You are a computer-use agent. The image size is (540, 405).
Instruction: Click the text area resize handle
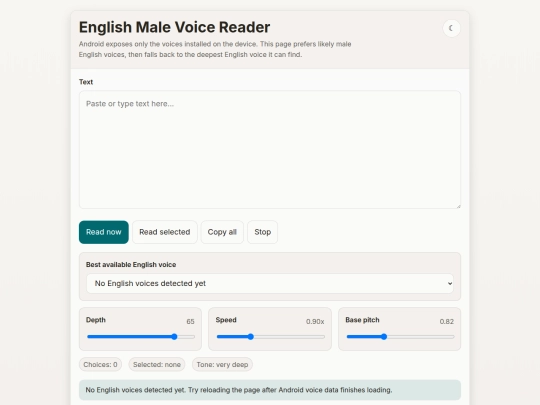point(458,206)
